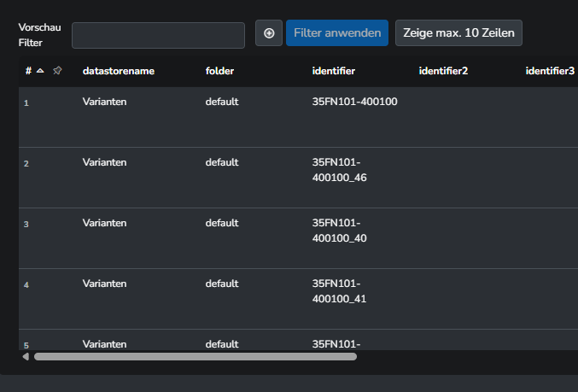
Task: Click the identifier3 column header
Action: tap(549, 71)
